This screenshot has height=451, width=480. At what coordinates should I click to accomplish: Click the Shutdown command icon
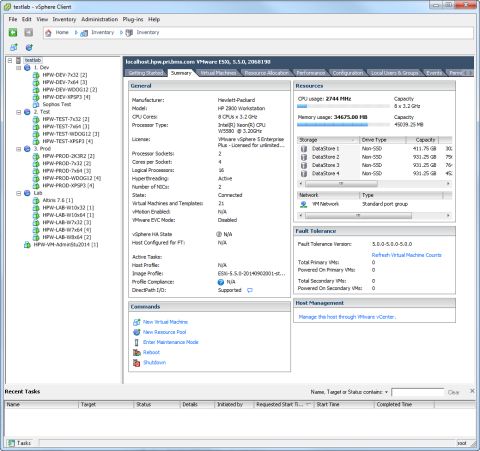(x=136, y=363)
